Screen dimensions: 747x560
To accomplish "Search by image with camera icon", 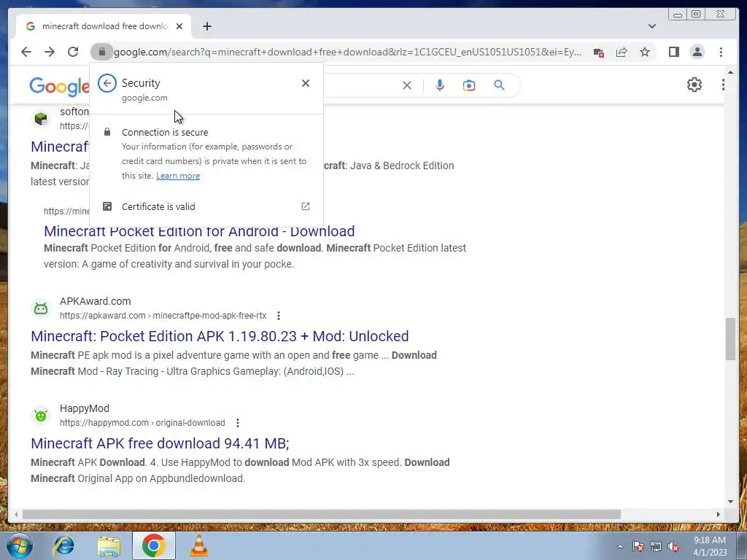I will tap(469, 85).
